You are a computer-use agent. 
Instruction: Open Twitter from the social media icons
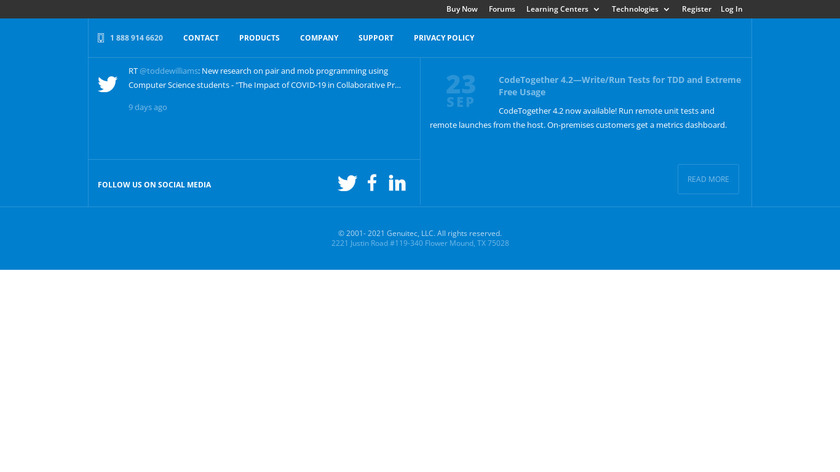click(x=347, y=183)
